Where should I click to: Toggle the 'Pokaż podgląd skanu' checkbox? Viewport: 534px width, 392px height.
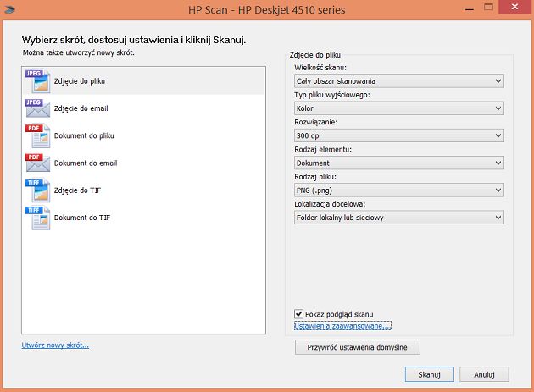(x=298, y=314)
